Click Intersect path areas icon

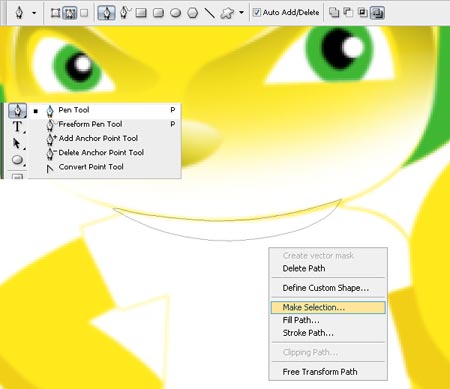pos(363,13)
